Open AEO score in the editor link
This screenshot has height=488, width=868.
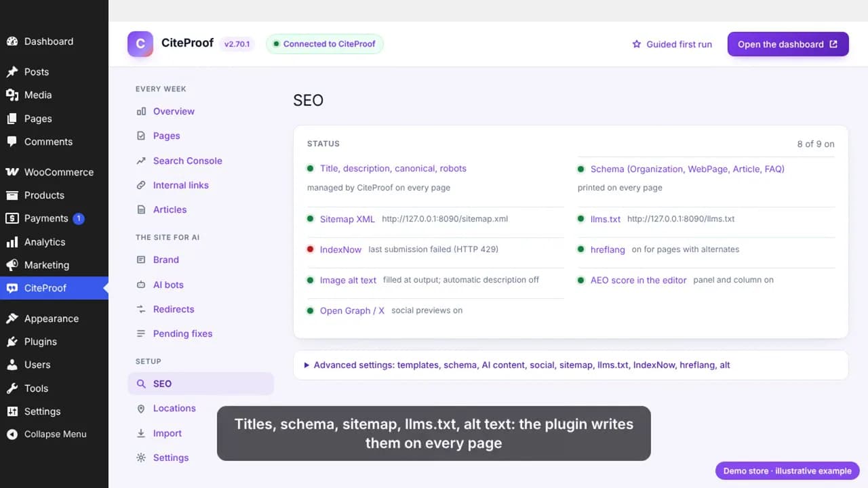(638, 280)
